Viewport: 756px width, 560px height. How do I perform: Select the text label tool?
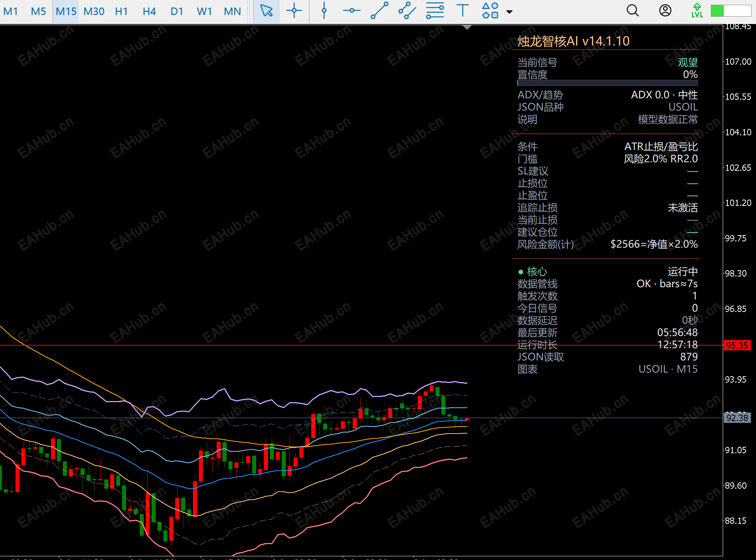(462, 11)
